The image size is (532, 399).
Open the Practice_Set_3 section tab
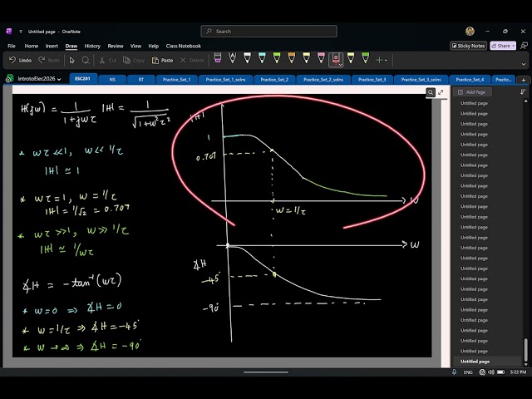click(x=372, y=80)
